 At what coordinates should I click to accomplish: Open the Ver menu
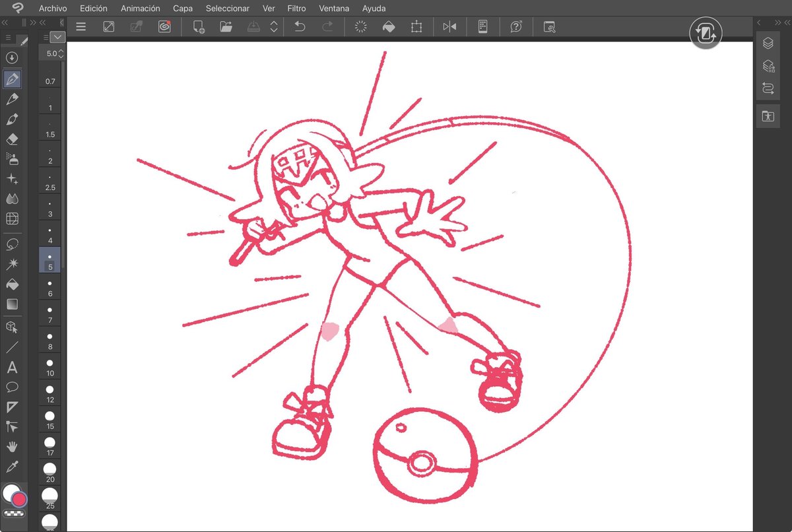(x=269, y=9)
